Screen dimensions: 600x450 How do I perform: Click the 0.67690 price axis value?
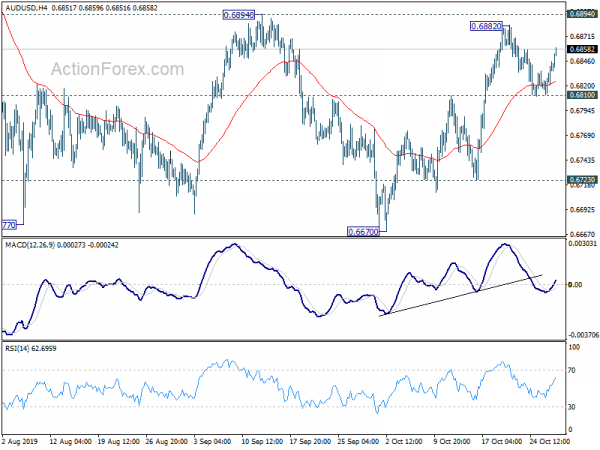pos(582,135)
